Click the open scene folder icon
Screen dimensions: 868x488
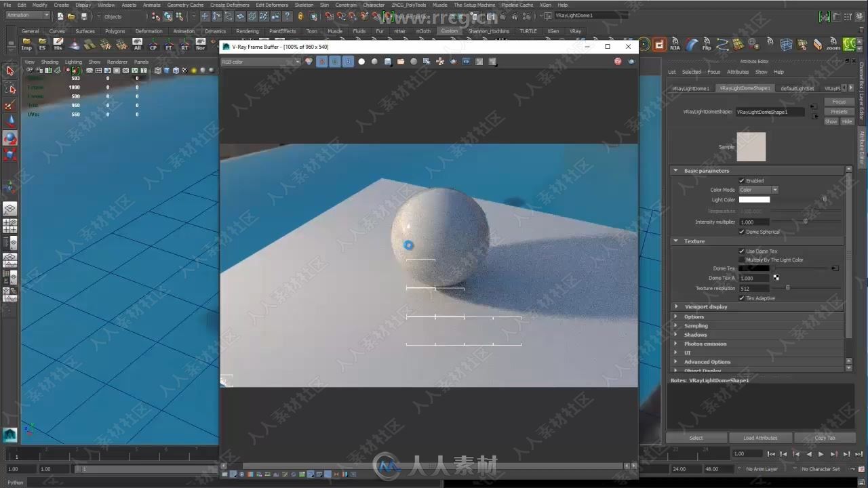pos(72,16)
